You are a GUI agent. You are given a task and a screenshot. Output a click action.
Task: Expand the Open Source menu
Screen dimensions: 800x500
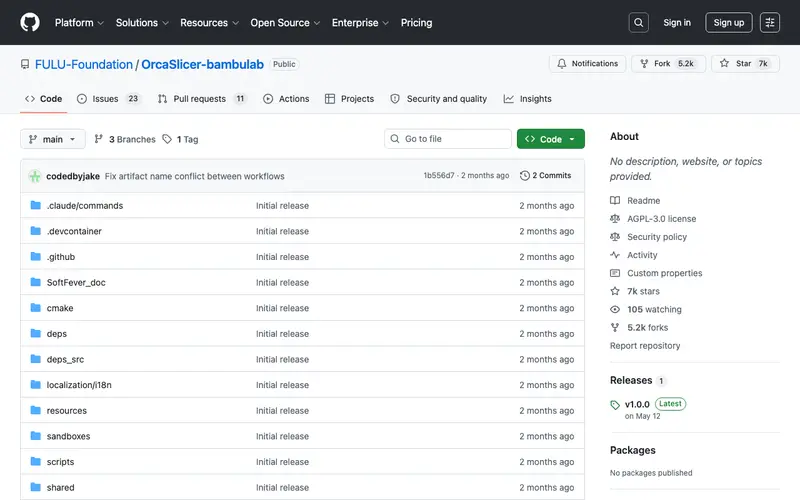285,22
